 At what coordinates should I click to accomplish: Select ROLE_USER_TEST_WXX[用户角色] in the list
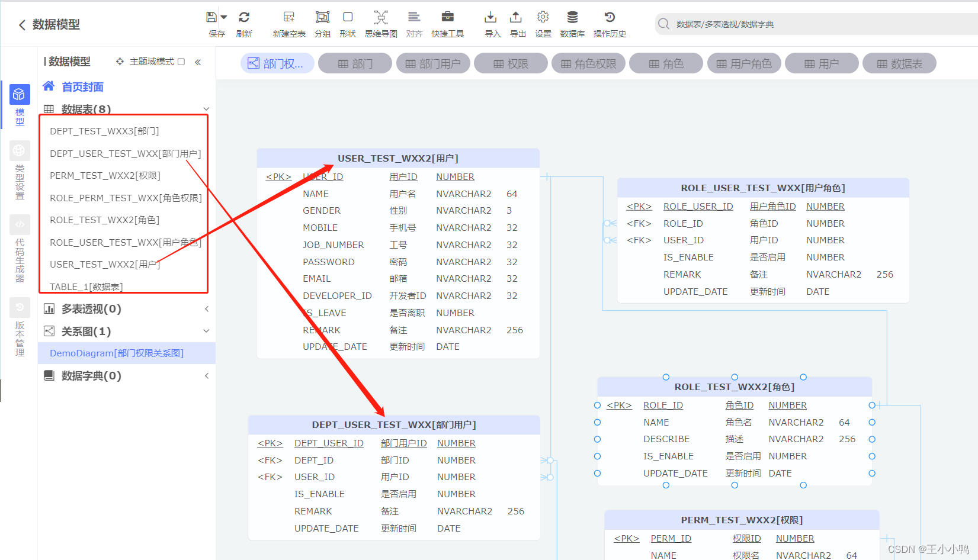pyautogui.click(x=126, y=243)
